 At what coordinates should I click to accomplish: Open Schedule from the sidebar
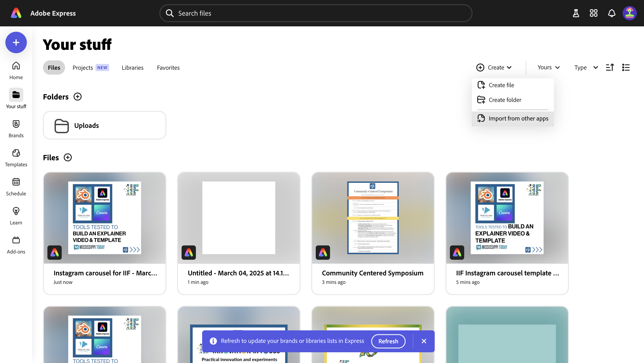(16, 187)
